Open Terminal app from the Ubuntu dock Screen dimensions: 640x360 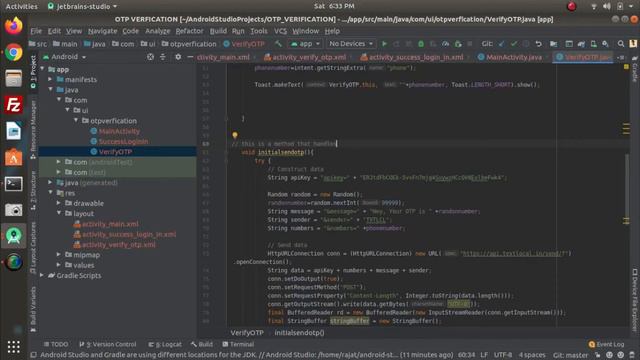[x=13, y=184]
